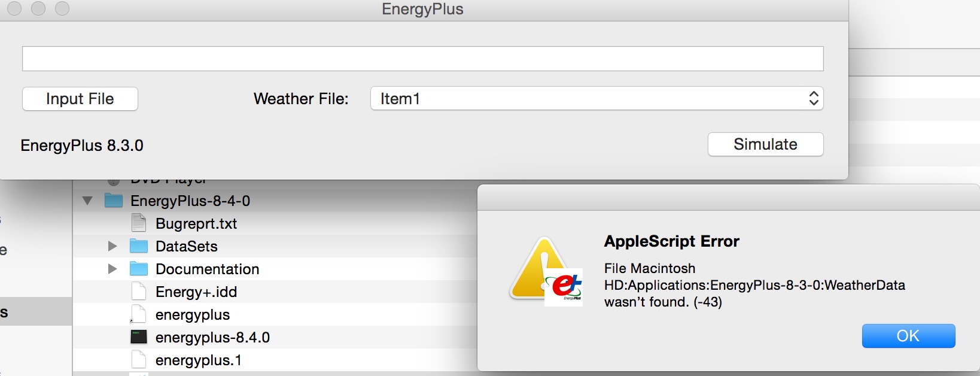Screen dimensions: 980x376
Task: Expand the Documentation folder
Action: (112, 269)
